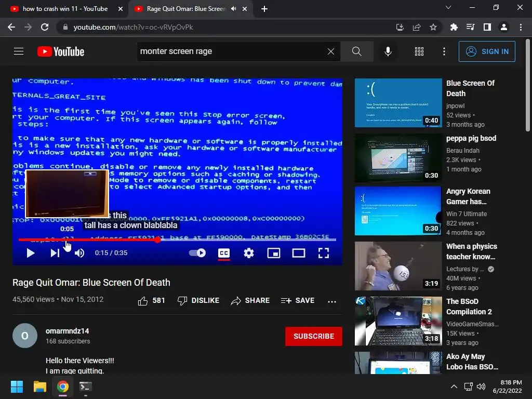Open the media controls icon
The width and height of the screenshot is (532, 399).
pos(470,27)
